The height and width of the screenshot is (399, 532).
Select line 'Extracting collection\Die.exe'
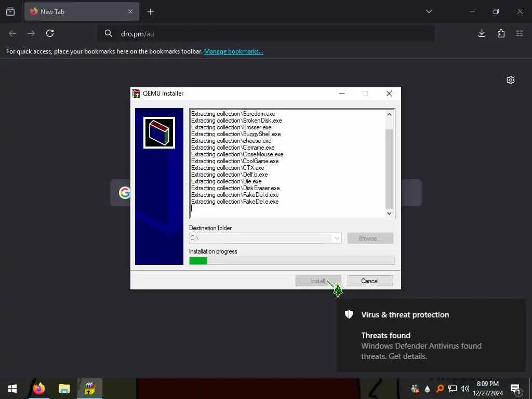pyautogui.click(x=227, y=181)
